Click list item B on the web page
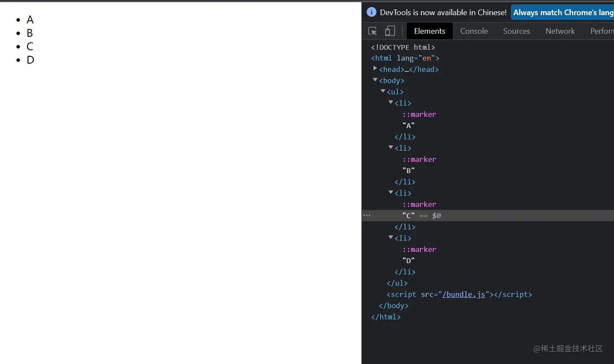 coord(30,33)
